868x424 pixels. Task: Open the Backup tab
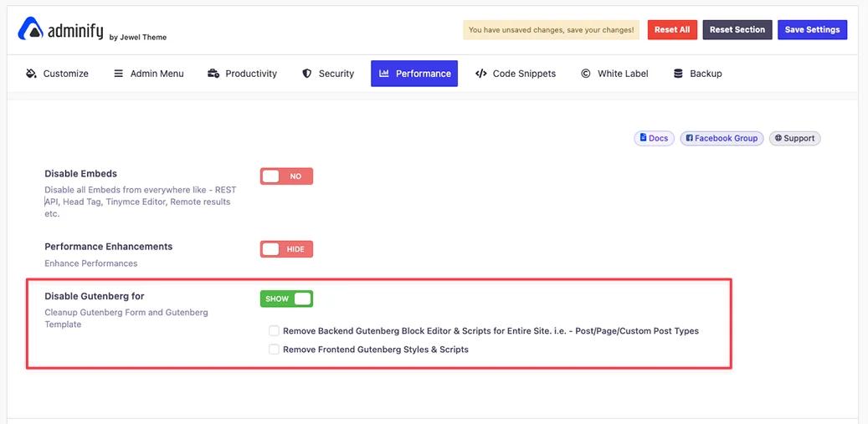(697, 74)
